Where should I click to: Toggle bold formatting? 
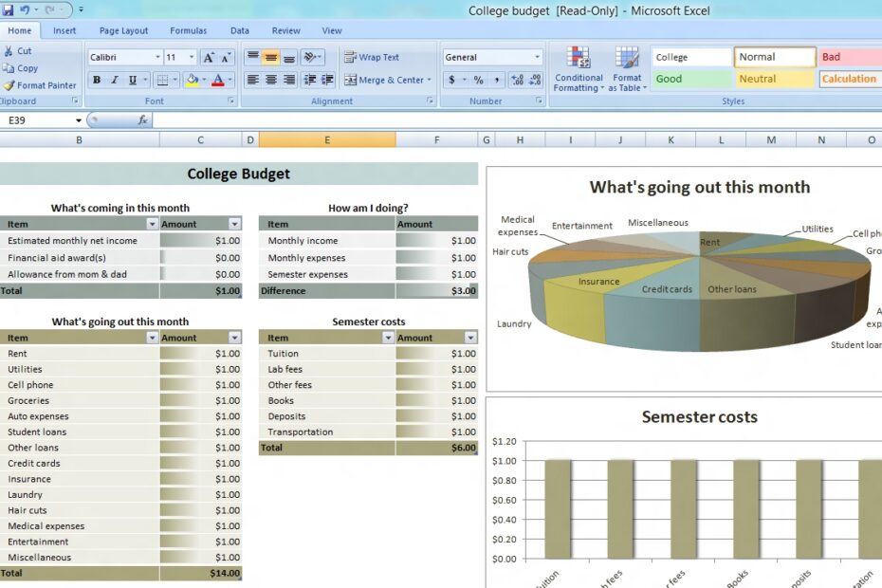(96, 80)
